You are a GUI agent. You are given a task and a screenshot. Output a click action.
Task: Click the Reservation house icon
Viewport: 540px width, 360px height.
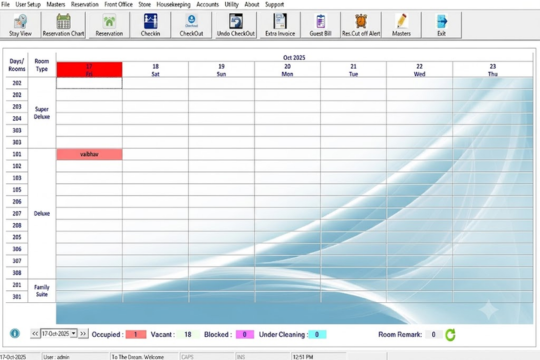(109, 25)
